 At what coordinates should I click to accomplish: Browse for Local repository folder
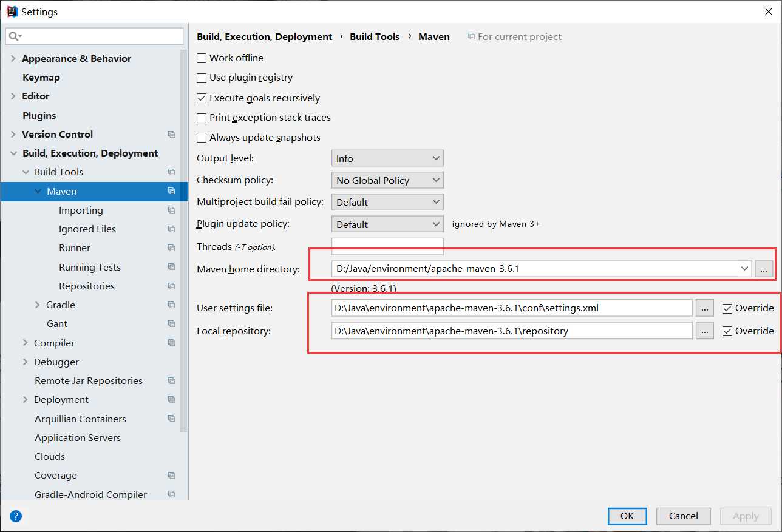pos(704,331)
